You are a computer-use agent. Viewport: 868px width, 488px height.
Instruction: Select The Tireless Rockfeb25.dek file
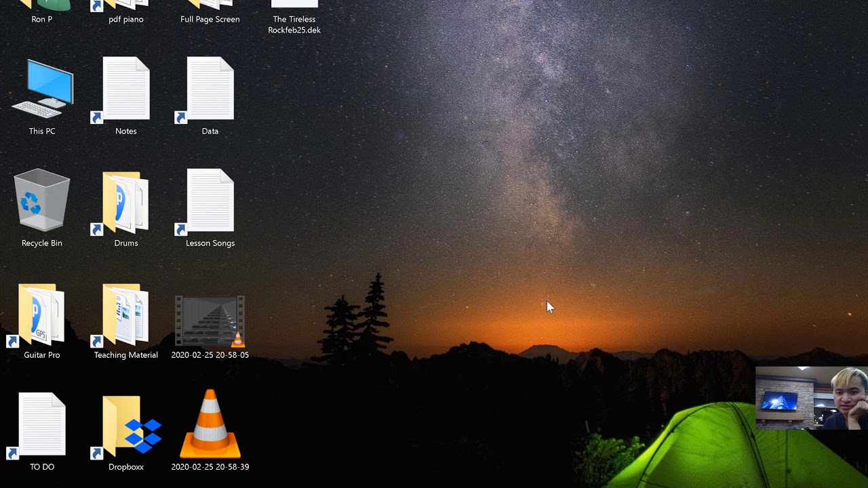(294, 4)
